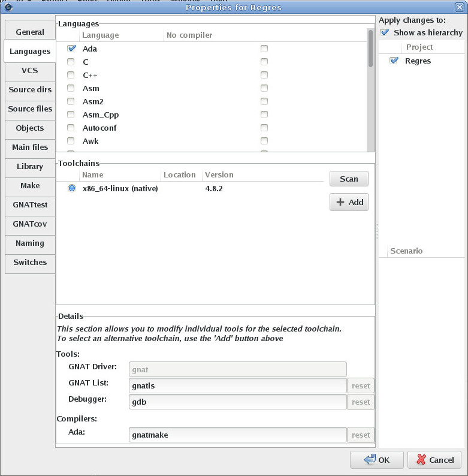468x476 pixels.
Task: Click the GPS application icon in title bar
Action: (x=8, y=7)
